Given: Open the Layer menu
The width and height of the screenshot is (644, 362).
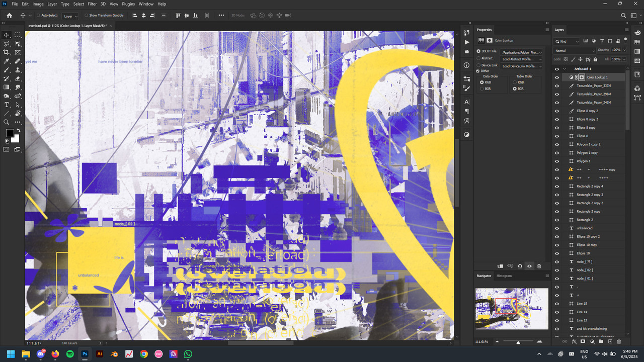Looking at the screenshot, I should (52, 4).
